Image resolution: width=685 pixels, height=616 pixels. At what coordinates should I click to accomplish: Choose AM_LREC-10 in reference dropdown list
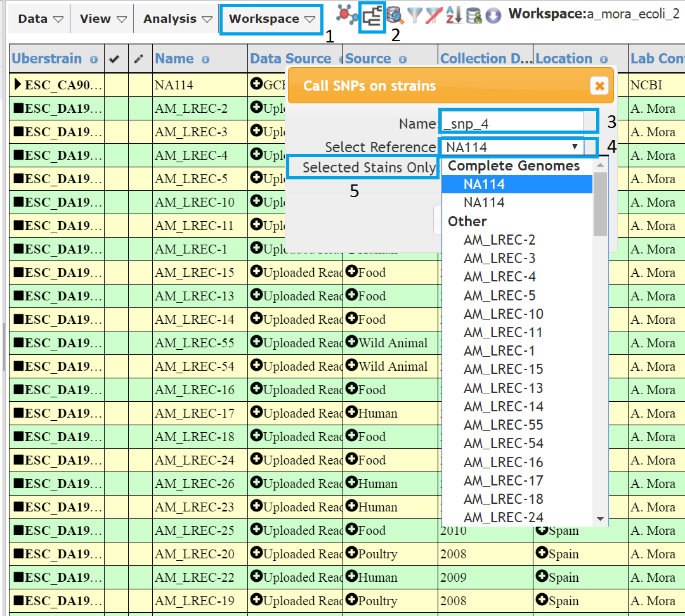pos(517,314)
